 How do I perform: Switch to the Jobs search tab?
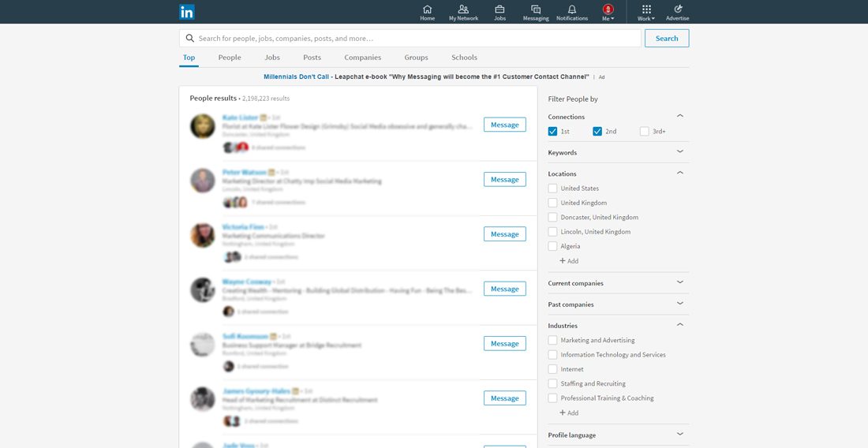click(x=271, y=58)
